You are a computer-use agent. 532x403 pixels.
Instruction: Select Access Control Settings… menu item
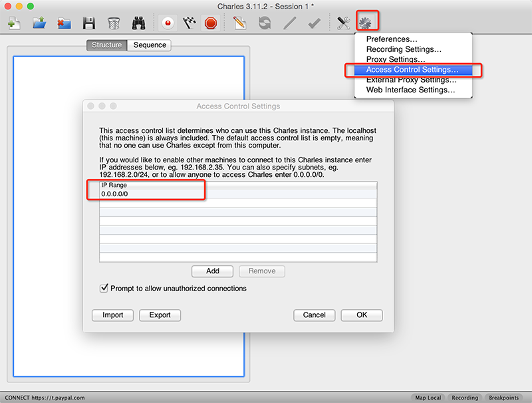tap(412, 70)
